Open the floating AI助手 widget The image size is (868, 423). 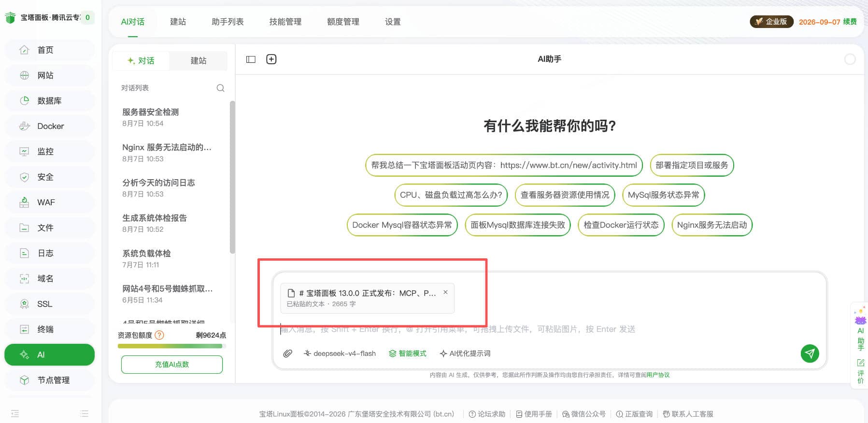click(860, 329)
